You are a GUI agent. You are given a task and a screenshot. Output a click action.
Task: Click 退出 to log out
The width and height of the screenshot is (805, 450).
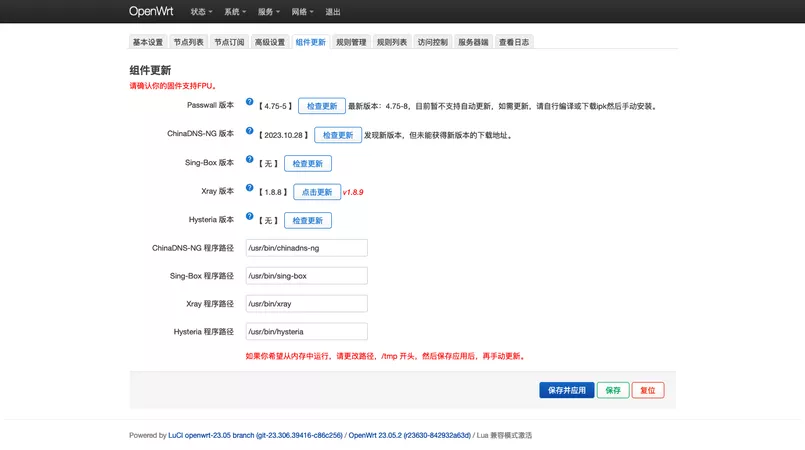tap(333, 12)
